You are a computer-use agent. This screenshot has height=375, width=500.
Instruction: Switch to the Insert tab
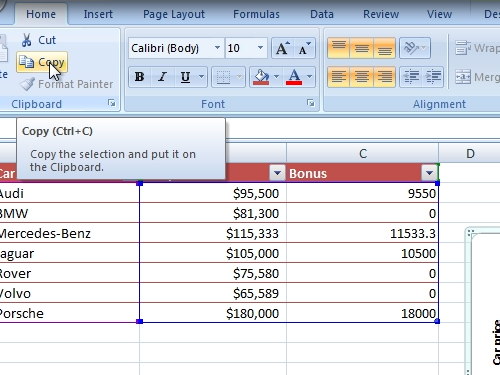click(98, 14)
